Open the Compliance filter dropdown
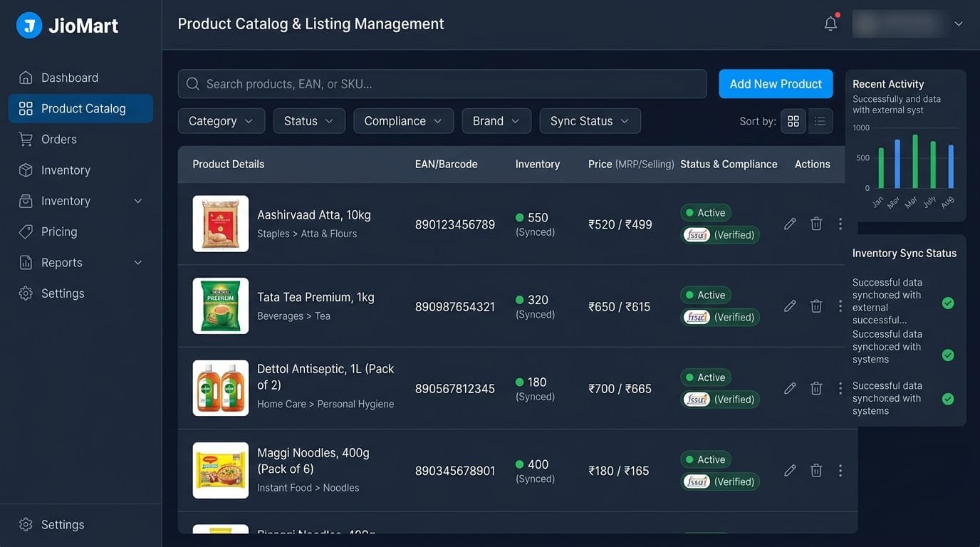 (403, 121)
